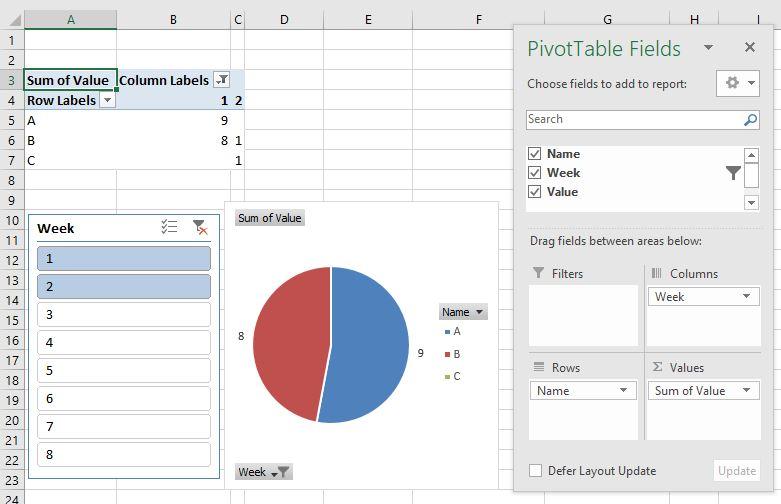Select week 3 in the slicer
This screenshot has height=504, width=781.
[x=124, y=314]
